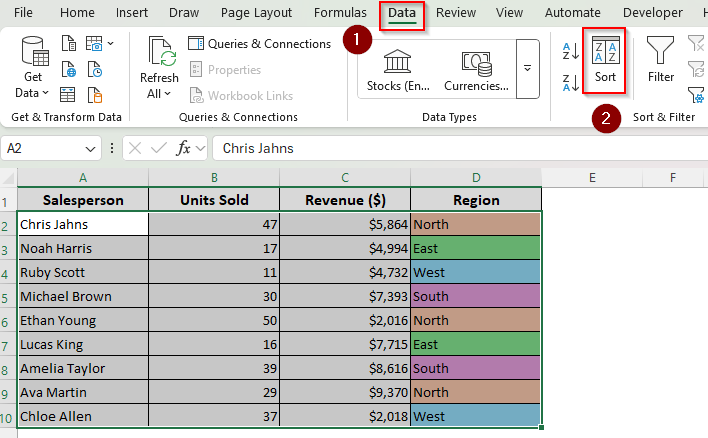
Task: Click the From Picture icon
Action: [94, 44]
